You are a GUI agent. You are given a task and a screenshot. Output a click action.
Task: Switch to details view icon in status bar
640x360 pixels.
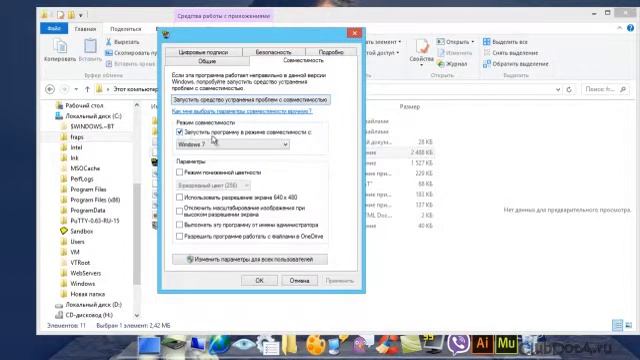617,325
